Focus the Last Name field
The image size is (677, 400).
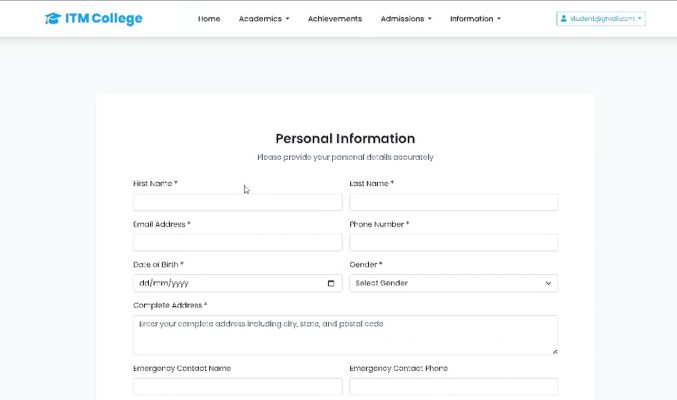[453, 202]
